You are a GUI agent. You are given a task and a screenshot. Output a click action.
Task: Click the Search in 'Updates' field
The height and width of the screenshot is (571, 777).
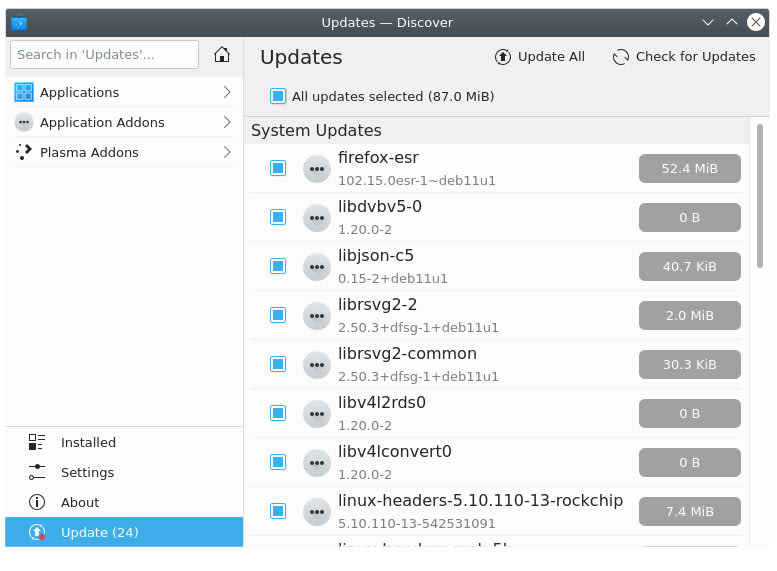coord(105,55)
